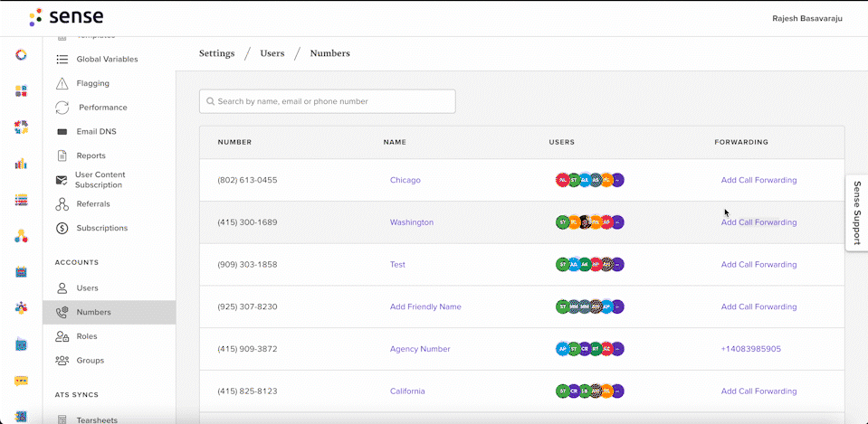Click phone number (415) 300-1689
This screenshot has width=868, height=424.
tap(247, 222)
